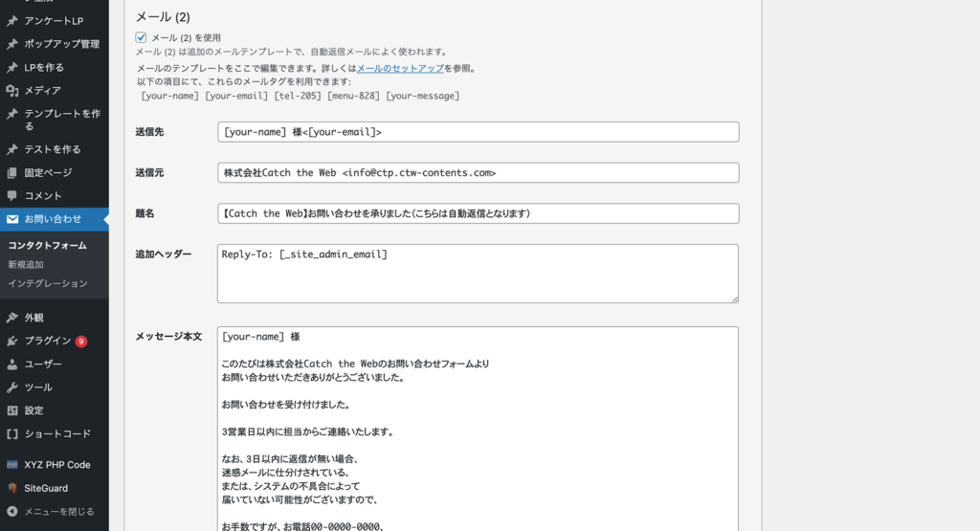
Task: Click the メディア media icon
Action: [x=11, y=91]
